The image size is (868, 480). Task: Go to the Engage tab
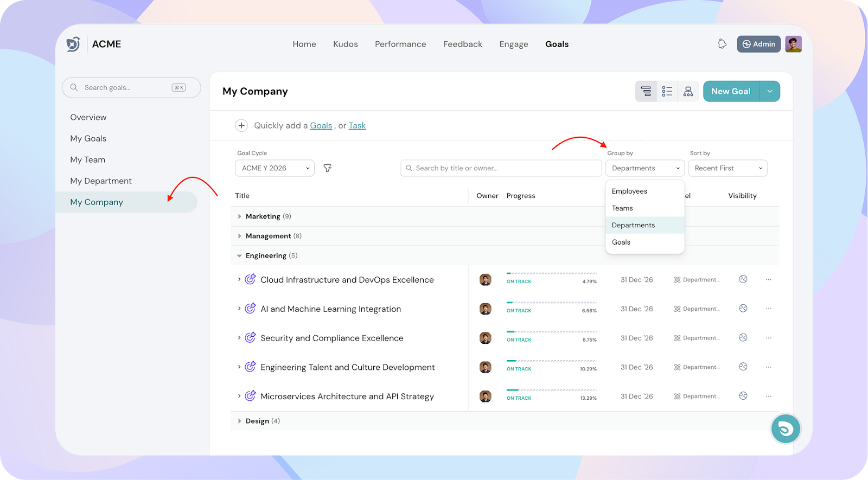pos(514,44)
